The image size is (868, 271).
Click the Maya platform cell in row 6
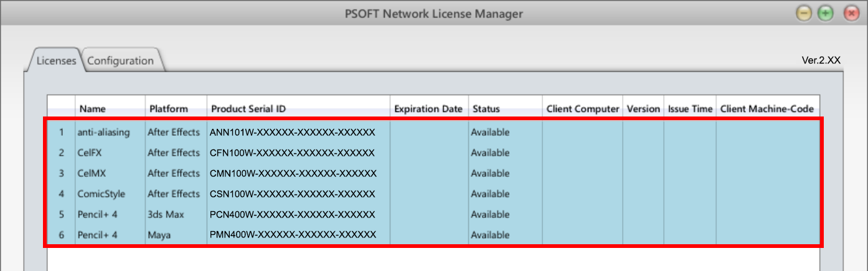click(159, 235)
